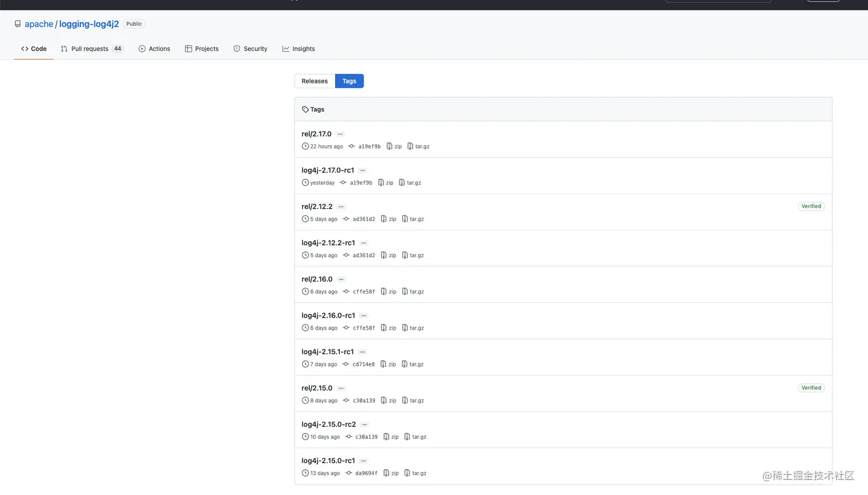This screenshot has height=495, width=868.
Task: Download the zip archive for rel/2.12.2
Action: pyautogui.click(x=389, y=219)
